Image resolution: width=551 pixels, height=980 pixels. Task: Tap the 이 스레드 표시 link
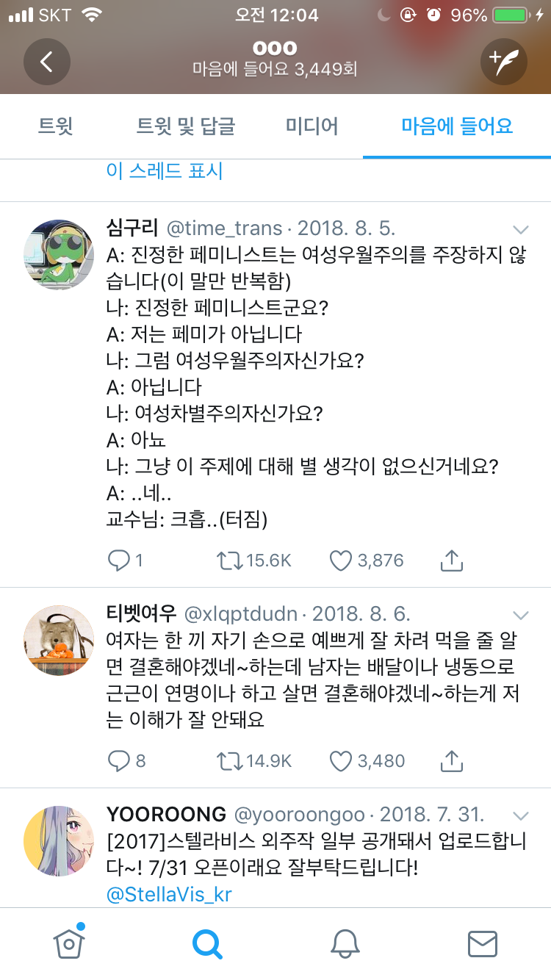(165, 171)
